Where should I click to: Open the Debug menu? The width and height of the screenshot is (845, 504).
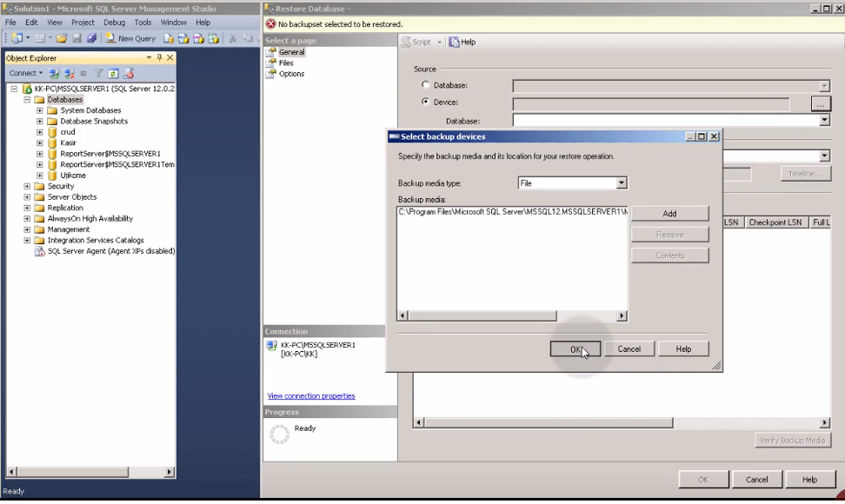pyautogui.click(x=114, y=23)
